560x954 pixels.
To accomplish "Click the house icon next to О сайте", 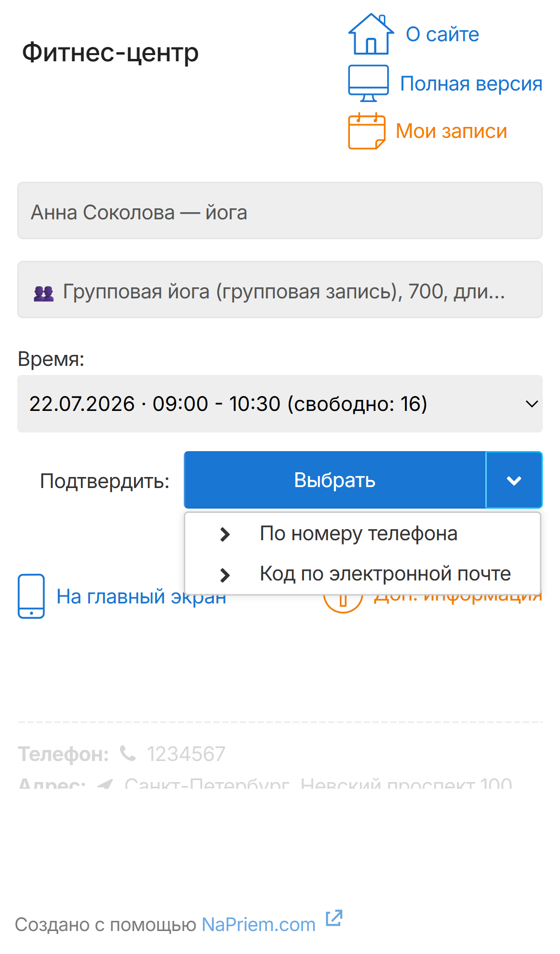I will point(371,34).
